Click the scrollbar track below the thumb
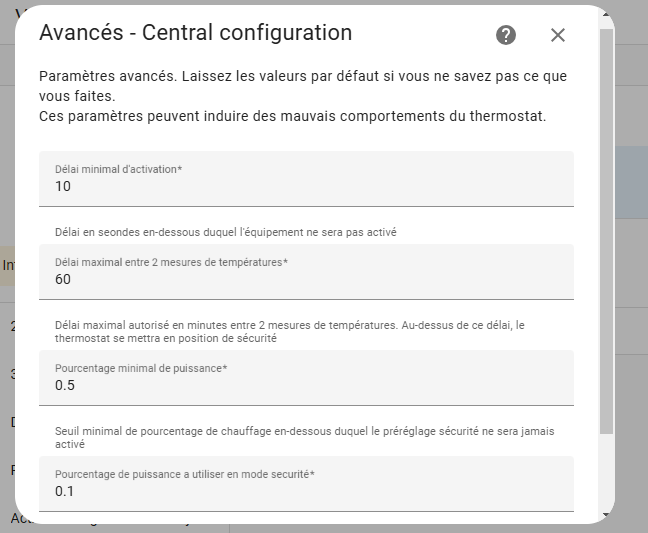This screenshot has height=533, width=648. (606, 471)
